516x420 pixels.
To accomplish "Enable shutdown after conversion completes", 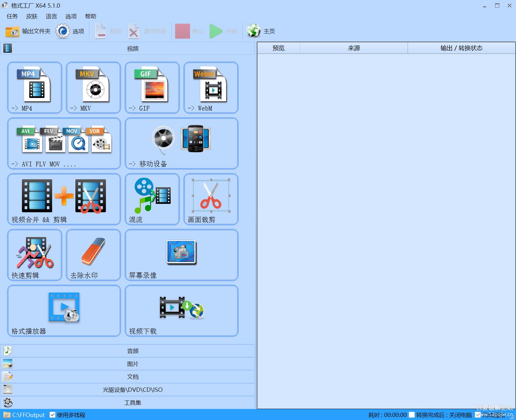I will pyautogui.click(x=412, y=415).
